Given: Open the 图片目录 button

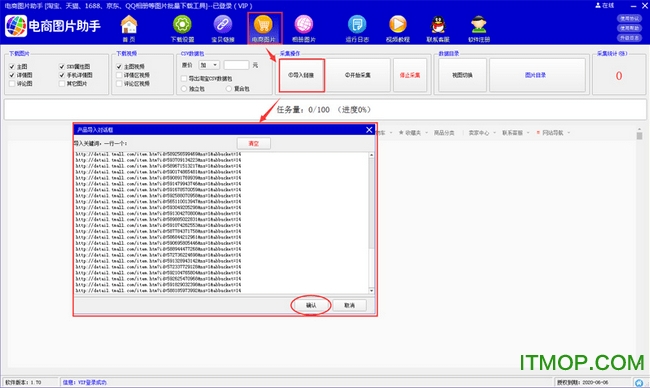Looking at the screenshot, I should point(537,75).
